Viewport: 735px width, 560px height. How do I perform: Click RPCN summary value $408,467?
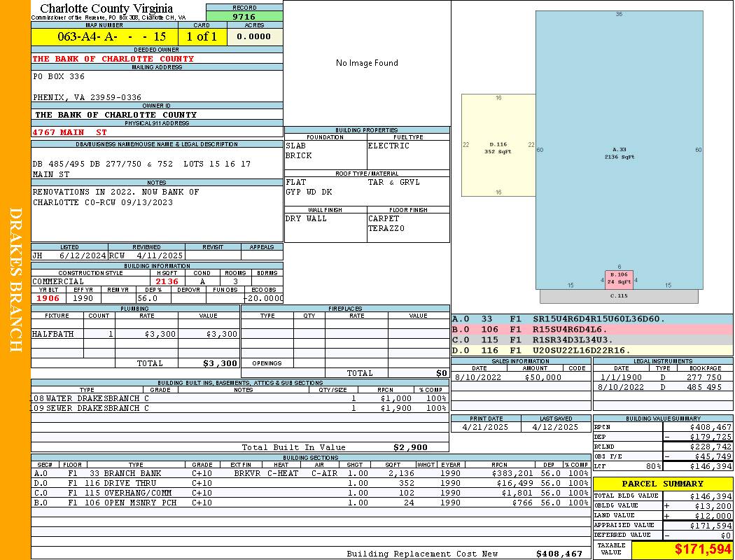coord(710,427)
